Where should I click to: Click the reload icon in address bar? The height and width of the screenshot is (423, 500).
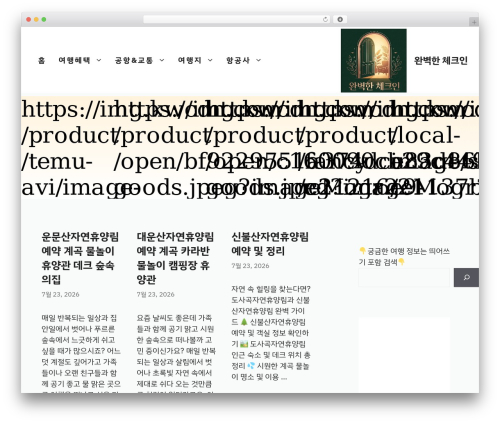(325, 20)
